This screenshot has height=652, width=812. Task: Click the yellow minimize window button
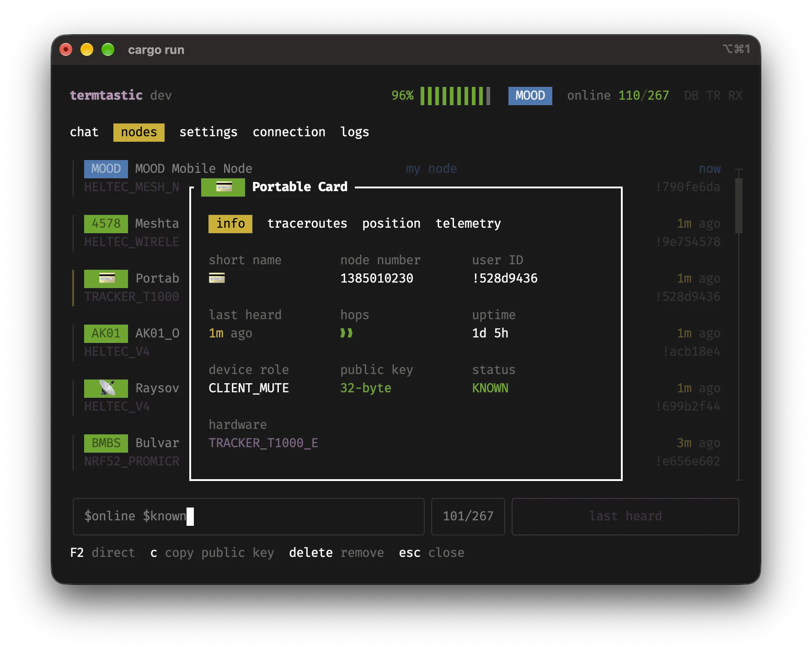(x=87, y=49)
